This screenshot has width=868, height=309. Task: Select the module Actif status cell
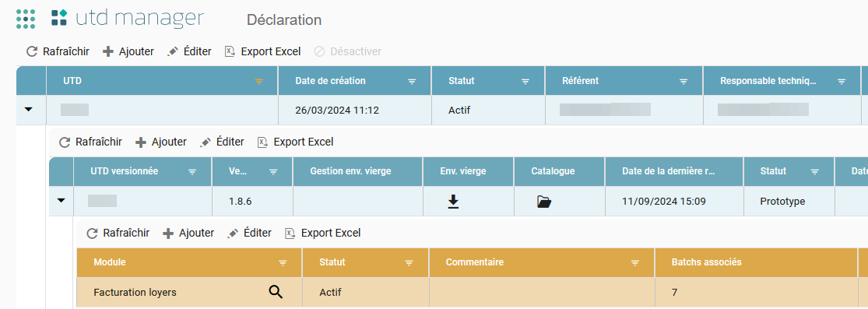coord(365,293)
